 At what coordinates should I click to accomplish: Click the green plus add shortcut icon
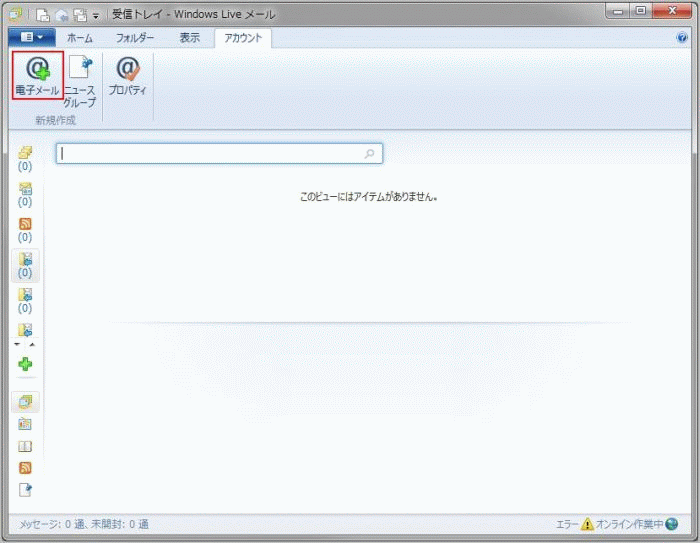25,365
